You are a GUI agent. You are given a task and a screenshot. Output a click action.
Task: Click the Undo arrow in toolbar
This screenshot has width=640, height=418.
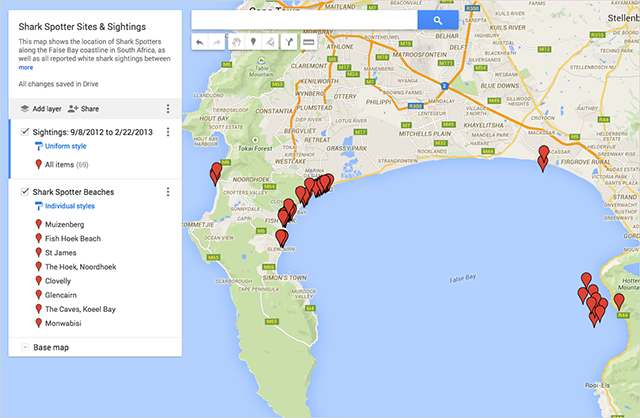[x=200, y=42]
